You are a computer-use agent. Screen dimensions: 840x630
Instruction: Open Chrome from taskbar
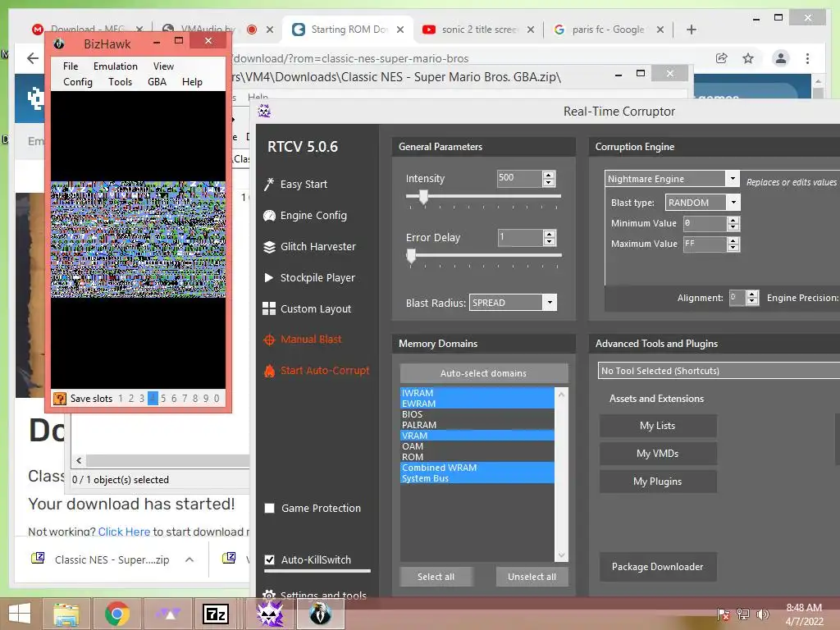click(116, 614)
